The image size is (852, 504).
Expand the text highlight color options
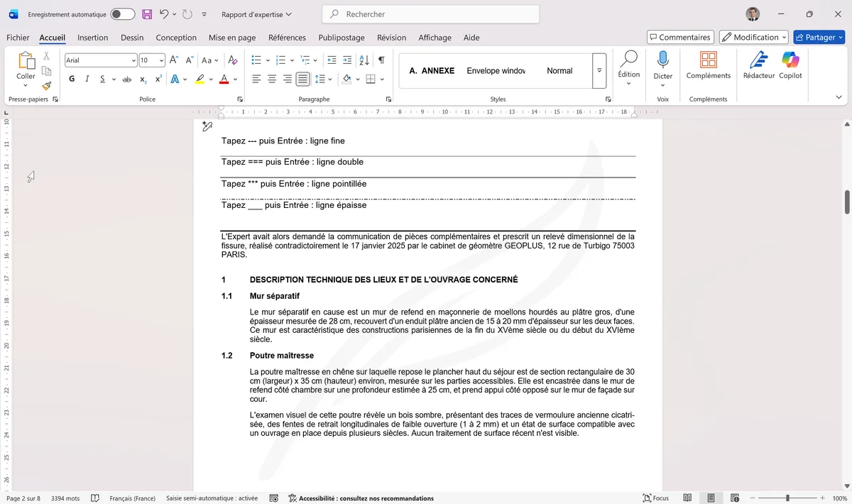[x=211, y=79]
